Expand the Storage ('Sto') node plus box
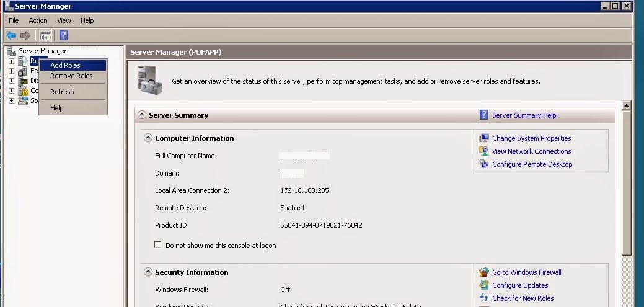The image size is (644, 307). [11, 100]
